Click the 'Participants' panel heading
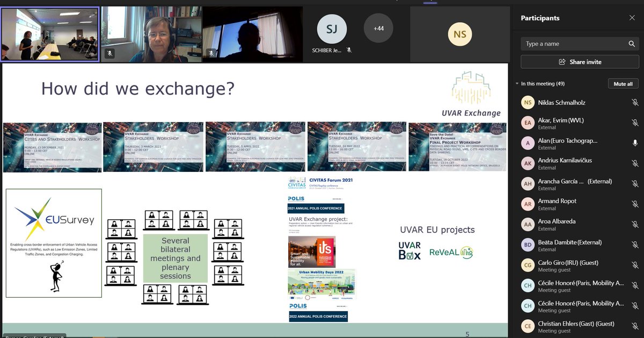 click(540, 18)
